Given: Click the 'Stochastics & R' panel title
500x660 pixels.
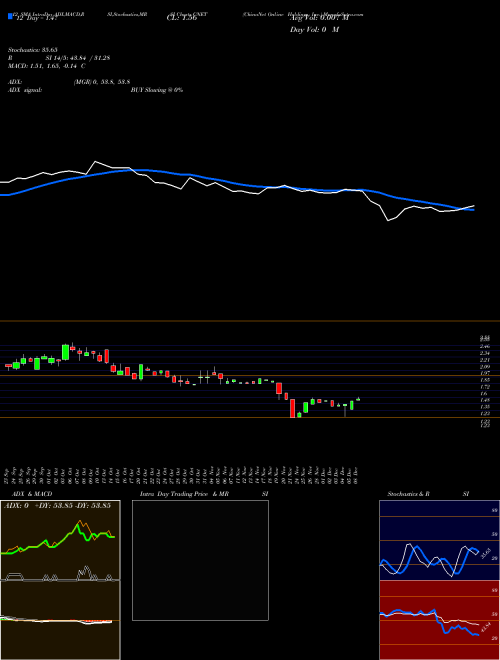Looking at the screenshot, I should pos(409,494).
